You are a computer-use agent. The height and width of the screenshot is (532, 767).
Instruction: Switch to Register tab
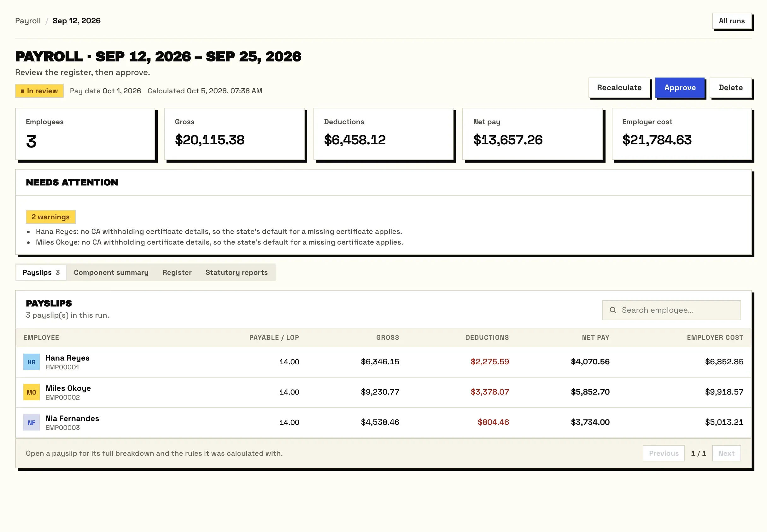(x=177, y=273)
